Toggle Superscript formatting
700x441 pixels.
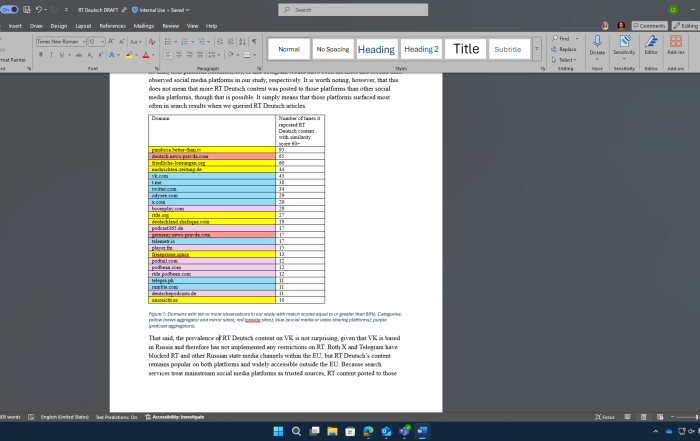[x=100, y=54]
